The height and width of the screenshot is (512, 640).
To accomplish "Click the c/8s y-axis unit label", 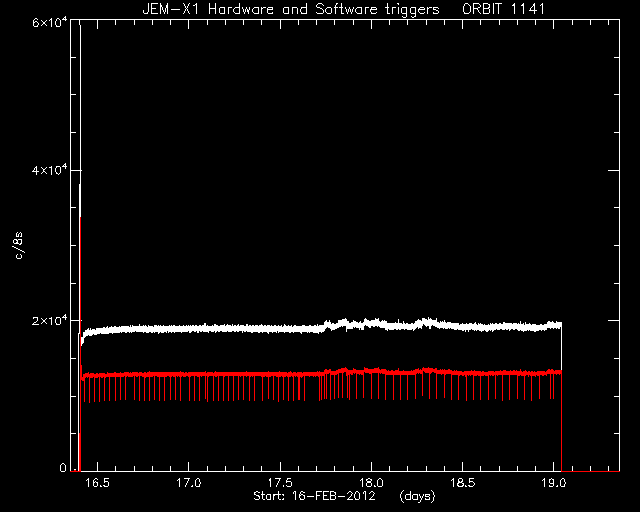I will pos(19,246).
